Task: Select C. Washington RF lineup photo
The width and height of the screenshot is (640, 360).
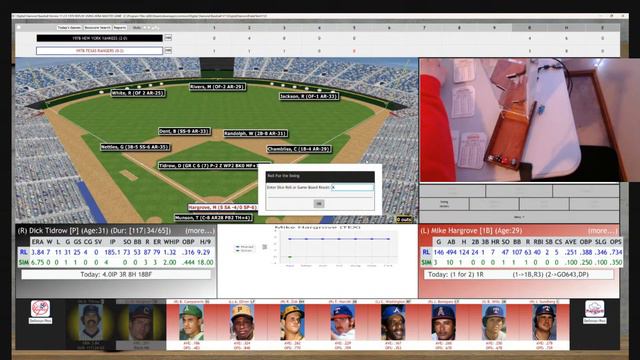Action: (393, 322)
